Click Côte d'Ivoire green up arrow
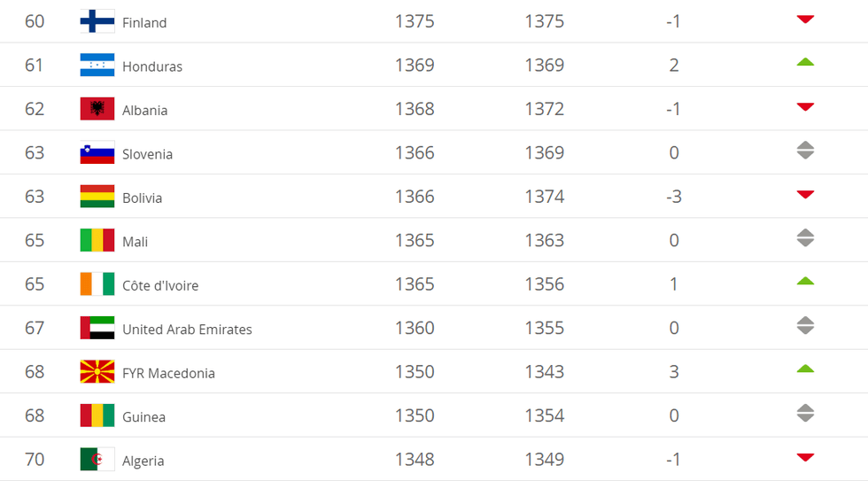The image size is (868, 481). click(x=804, y=282)
